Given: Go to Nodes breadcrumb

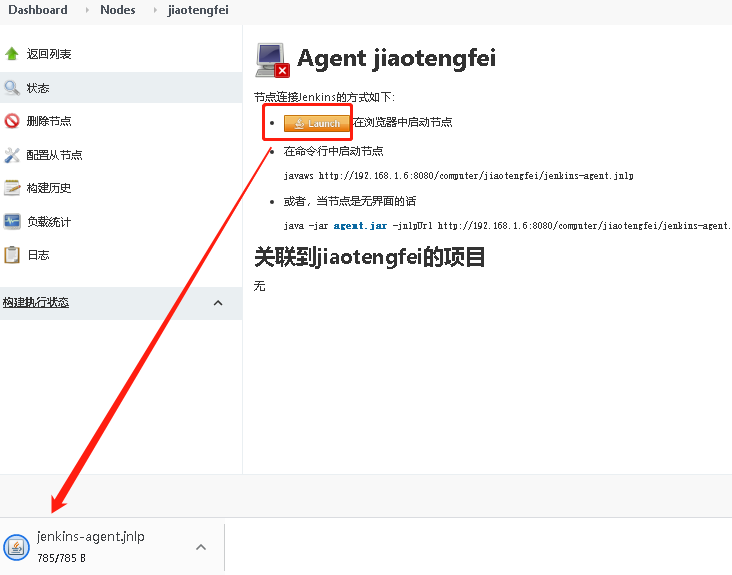Looking at the screenshot, I should click(118, 10).
